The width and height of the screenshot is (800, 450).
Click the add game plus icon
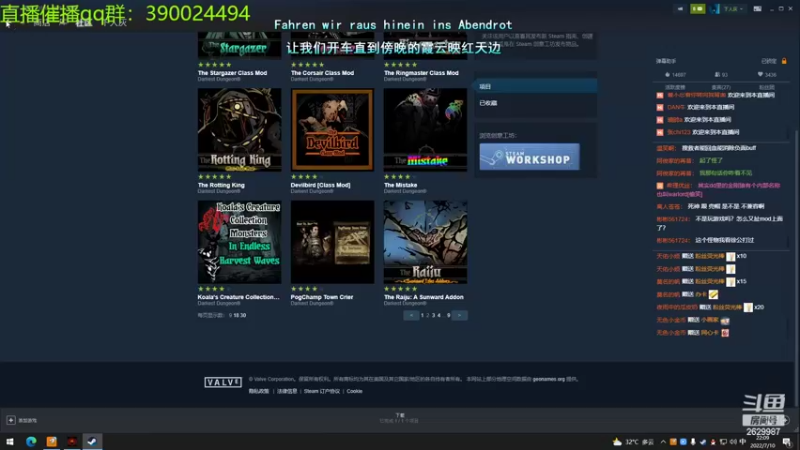point(11,420)
